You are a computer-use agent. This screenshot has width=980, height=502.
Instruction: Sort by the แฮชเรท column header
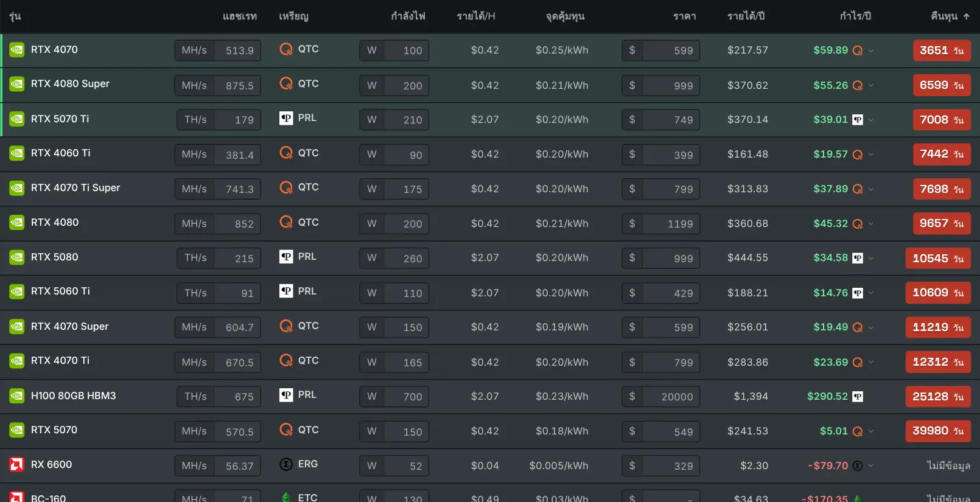click(240, 16)
